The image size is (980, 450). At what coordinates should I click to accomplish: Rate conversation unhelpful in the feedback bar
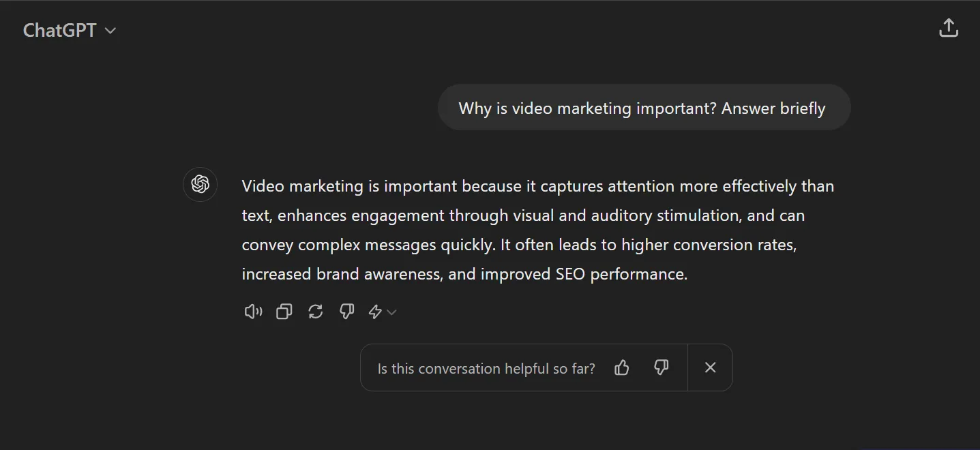pos(661,368)
